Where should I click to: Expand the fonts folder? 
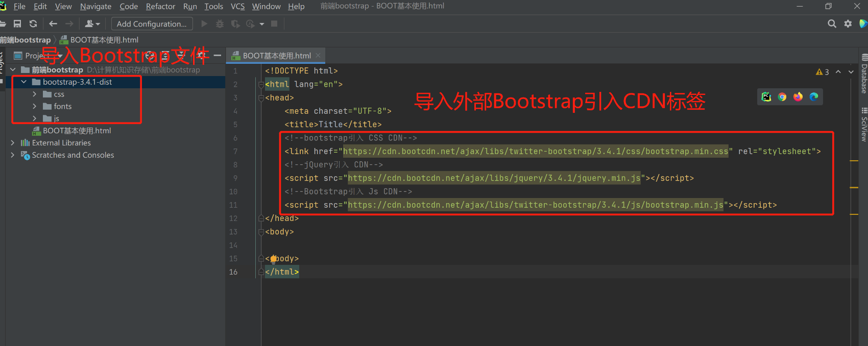click(34, 106)
